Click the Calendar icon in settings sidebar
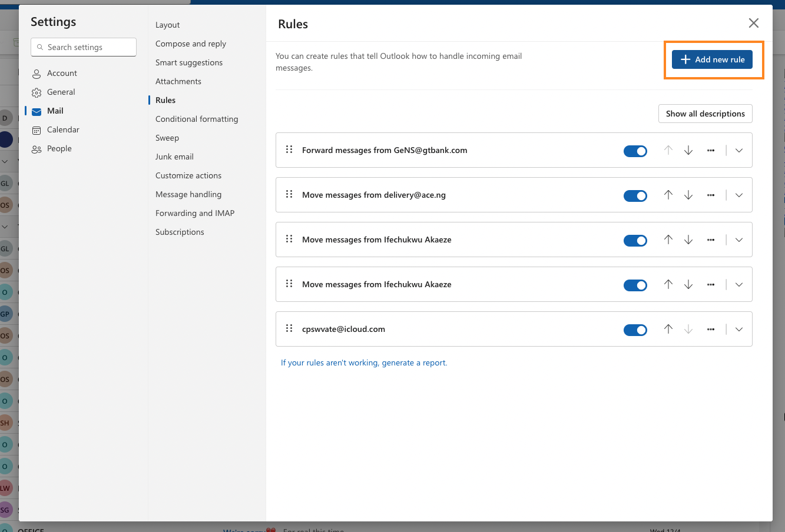This screenshot has width=785, height=532. (37, 130)
